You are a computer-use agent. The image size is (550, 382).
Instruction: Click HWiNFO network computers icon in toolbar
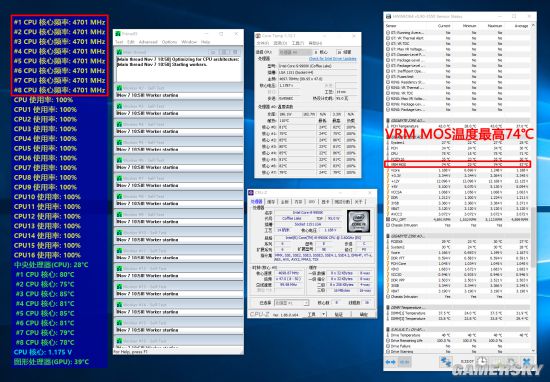click(446, 362)
